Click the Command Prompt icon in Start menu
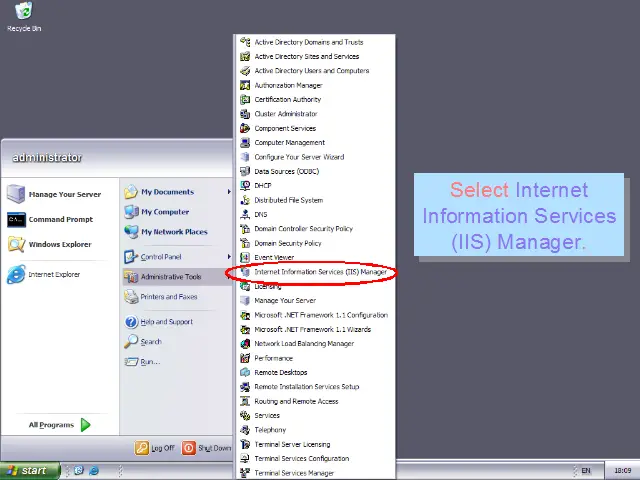 (16, 220)
